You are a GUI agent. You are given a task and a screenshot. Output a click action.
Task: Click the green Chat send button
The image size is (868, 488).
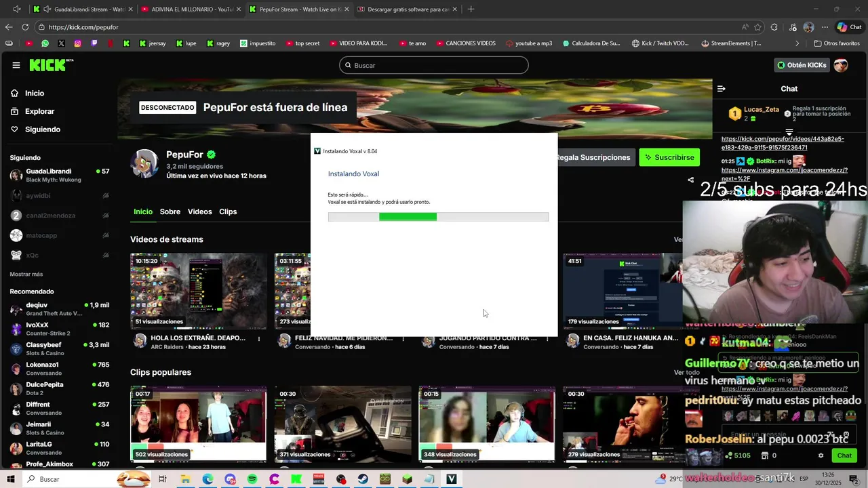point(844,455)
